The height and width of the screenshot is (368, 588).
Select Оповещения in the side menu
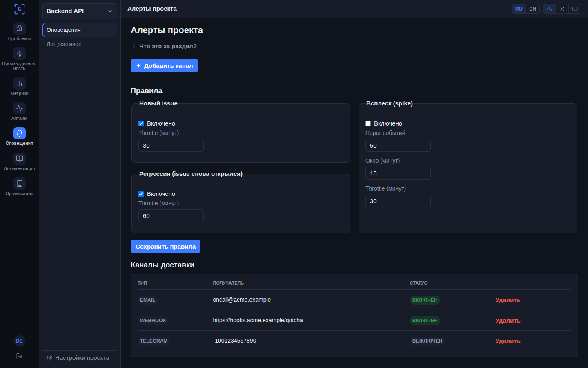tap(80, 30)
